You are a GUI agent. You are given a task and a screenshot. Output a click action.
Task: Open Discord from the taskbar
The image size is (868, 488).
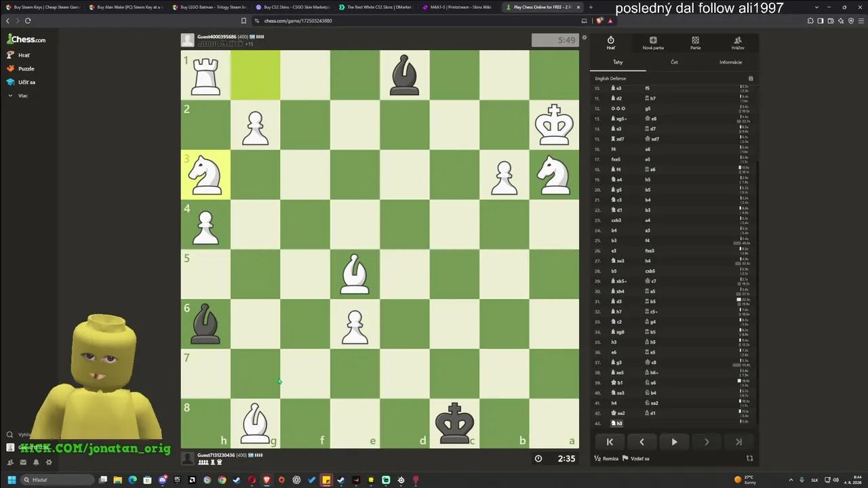(163, 480)
